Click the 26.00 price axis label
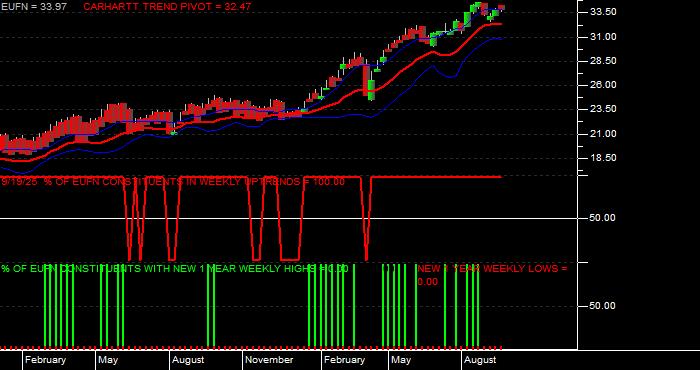This screenshot has width=700, height=370. (x=603, y=85)
